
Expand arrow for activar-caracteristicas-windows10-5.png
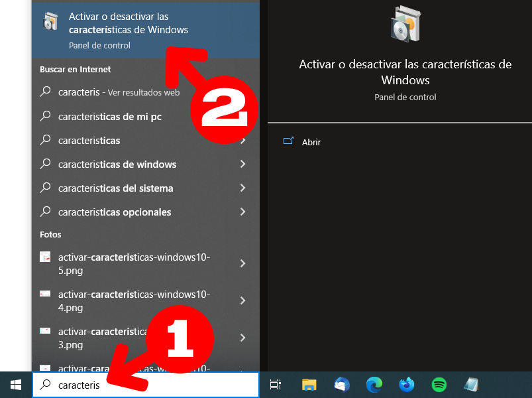(x=243, y=263)
